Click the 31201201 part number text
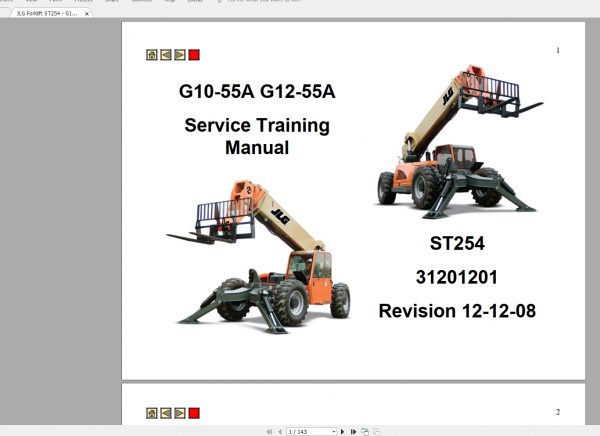The width and height of the screenshot is (600, 436). click(x=457, y=277)
